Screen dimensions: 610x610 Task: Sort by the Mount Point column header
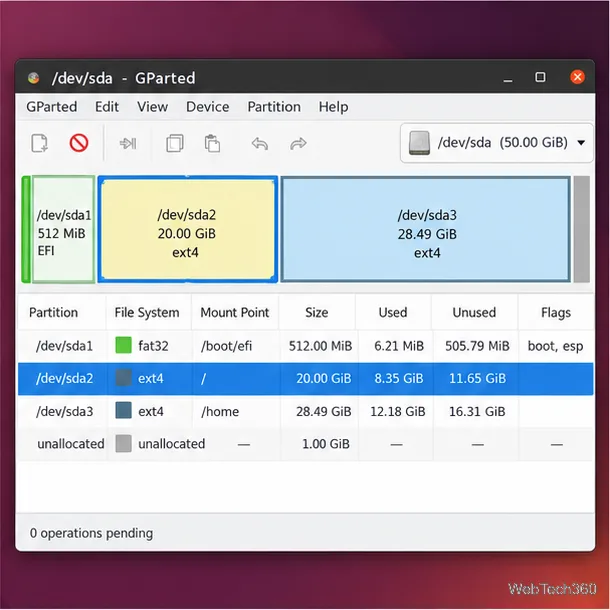[x=235, y=312]
